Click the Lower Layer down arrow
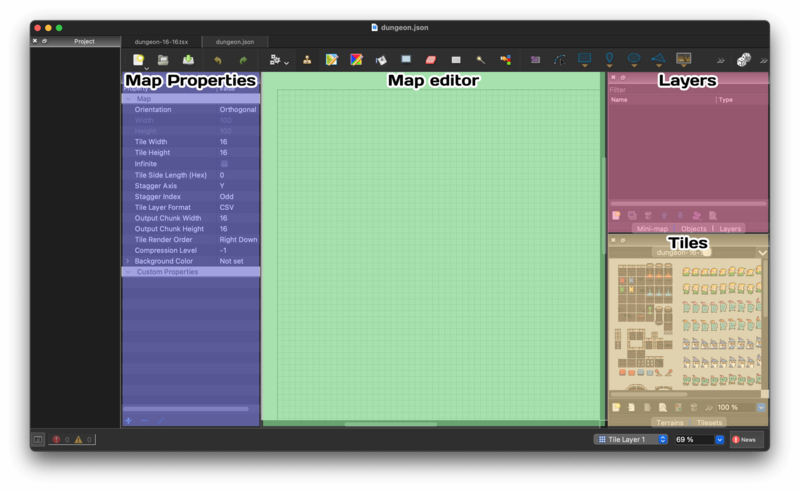Screen dimensions: 800x491 [x=680, y=215]
